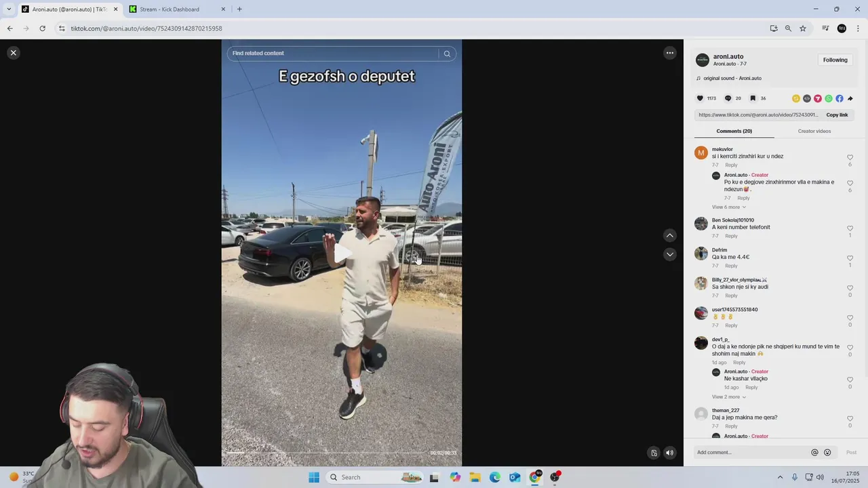The width and height of the screenshot is (868, 488).
Task: Open Chrome media controls icon
Action: (x=825, y=28)
